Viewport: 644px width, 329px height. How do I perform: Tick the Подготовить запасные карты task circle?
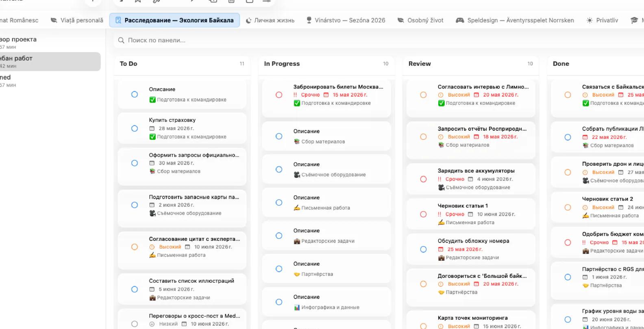(135, 205)
